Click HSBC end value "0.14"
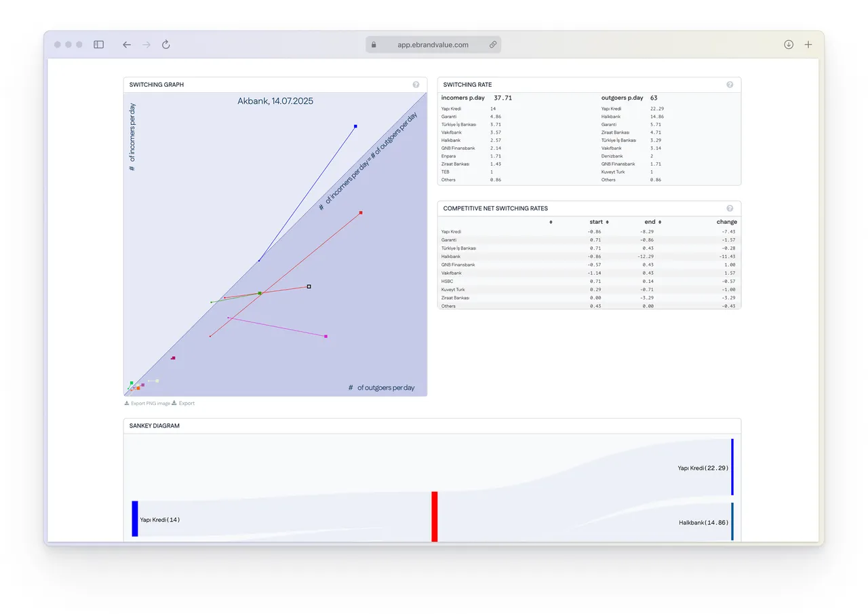 point(648,281)
